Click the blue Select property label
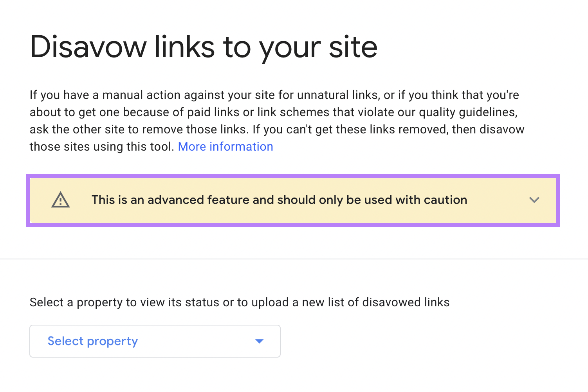The width and height of the screenshot is (588, 392). pyautogui.click(x=92, y=341)
